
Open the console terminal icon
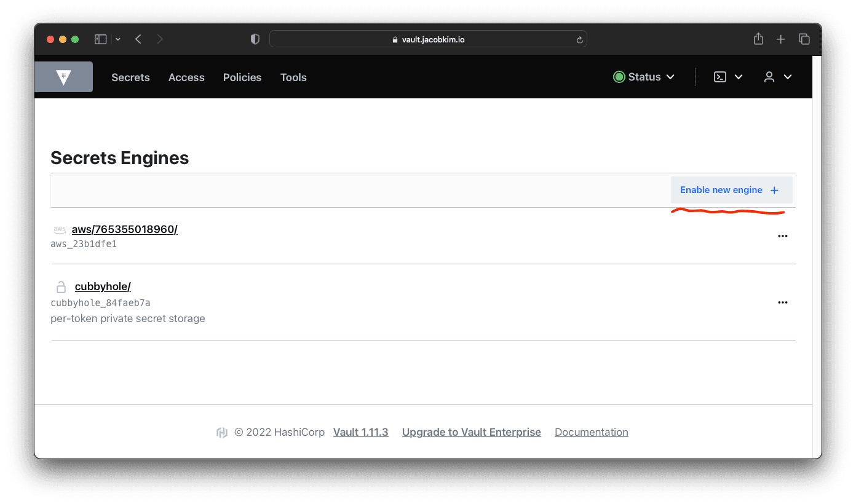coord(720,77)
